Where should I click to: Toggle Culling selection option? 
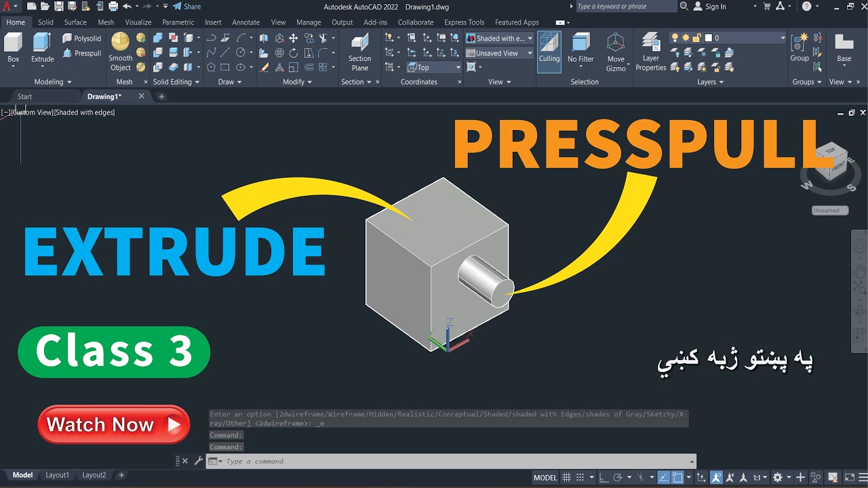click(549, 50)
